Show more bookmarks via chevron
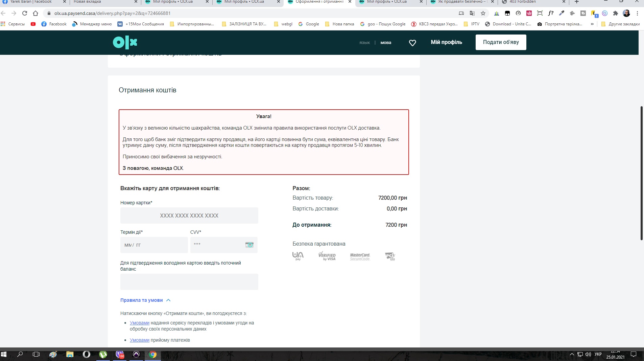 pyautogui.click(x=592, y=24)
